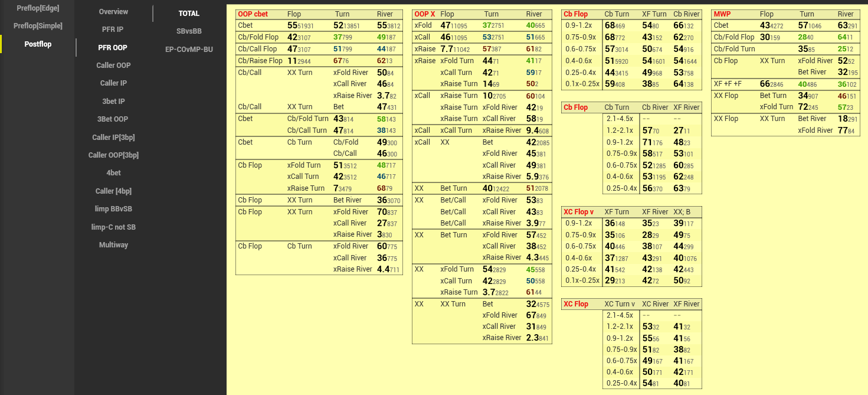Open the Overview stats page
This screenshot has width=868, height=395.
113,12
